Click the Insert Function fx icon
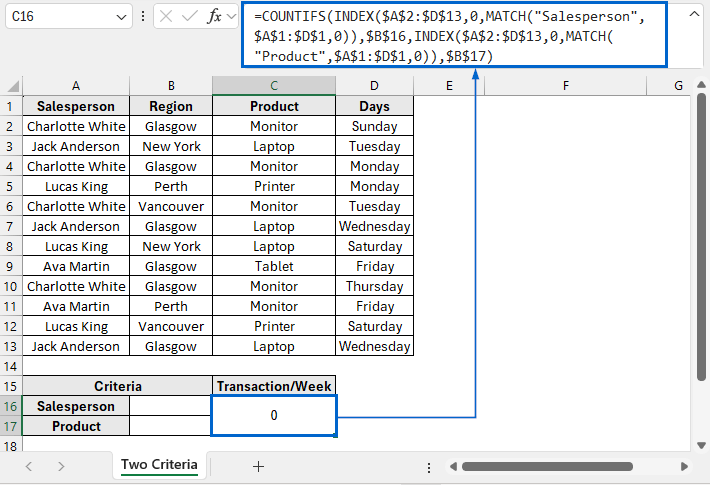 (215, 17)
